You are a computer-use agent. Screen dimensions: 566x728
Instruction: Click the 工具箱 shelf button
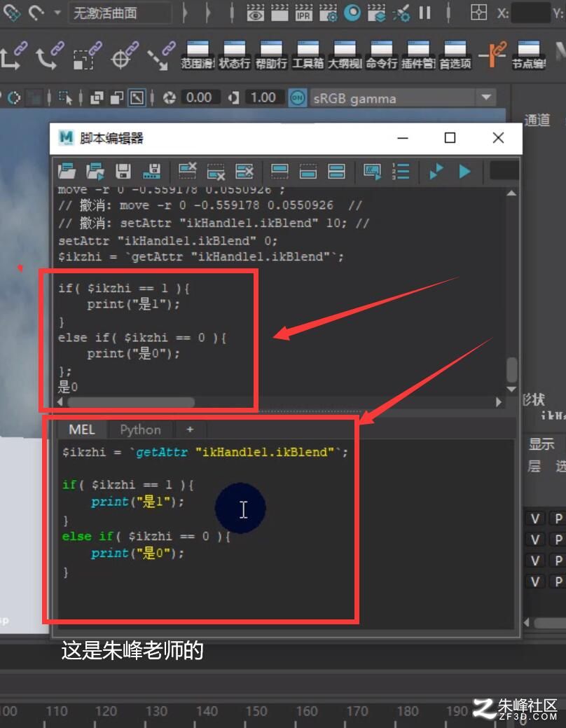click(308, 55)
